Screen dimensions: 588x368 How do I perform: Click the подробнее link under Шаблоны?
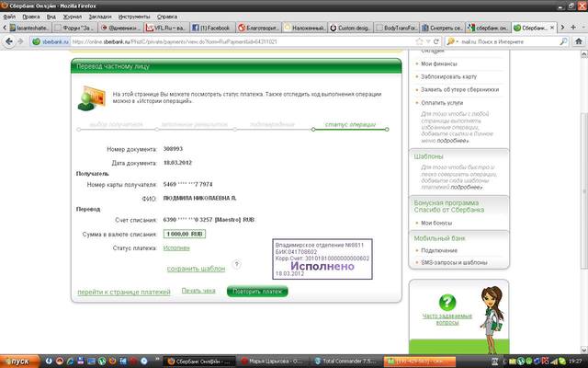coord(467,187)
